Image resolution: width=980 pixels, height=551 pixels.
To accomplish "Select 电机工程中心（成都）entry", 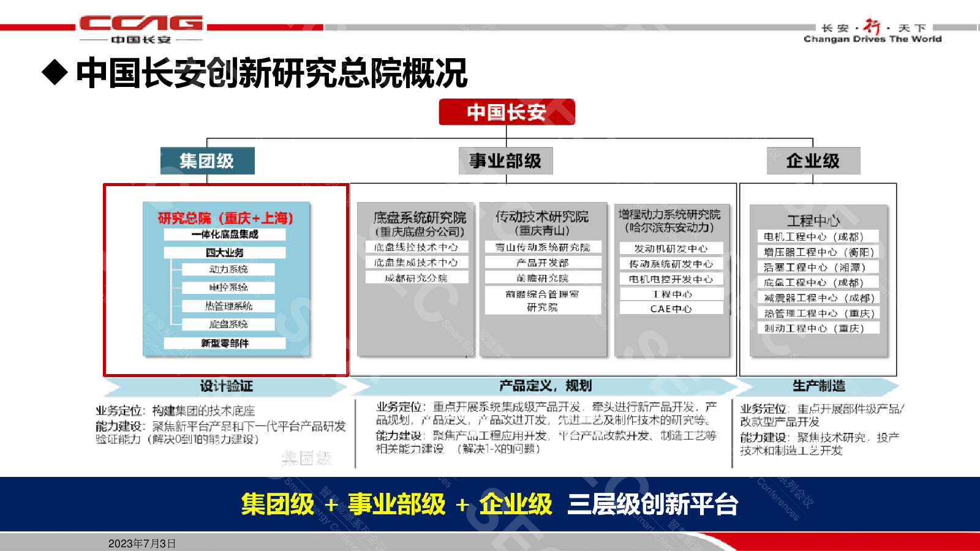I will click(x=818, y=236).
